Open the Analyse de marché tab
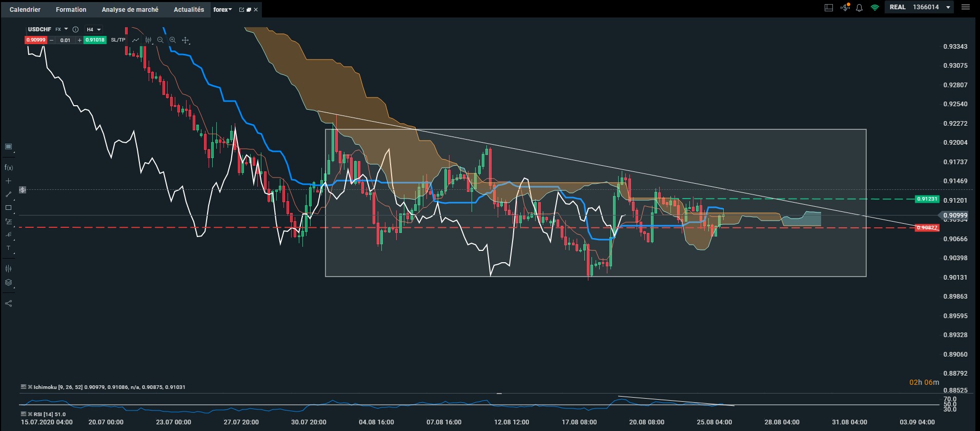 (130, 9)
